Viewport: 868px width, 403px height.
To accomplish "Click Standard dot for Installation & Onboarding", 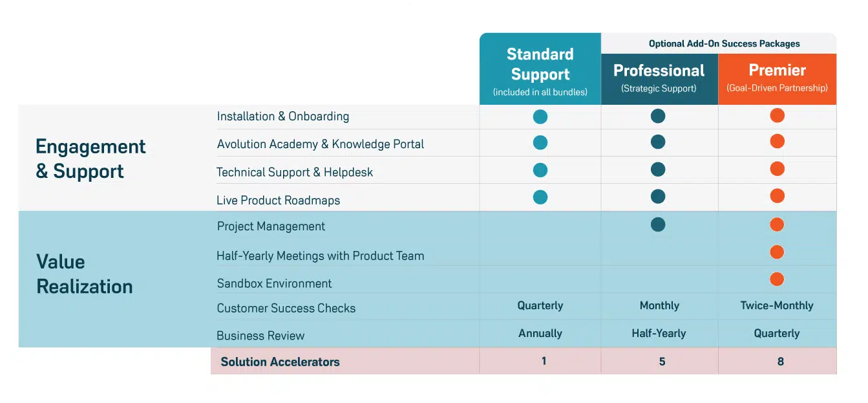I will tap(540, 117).
